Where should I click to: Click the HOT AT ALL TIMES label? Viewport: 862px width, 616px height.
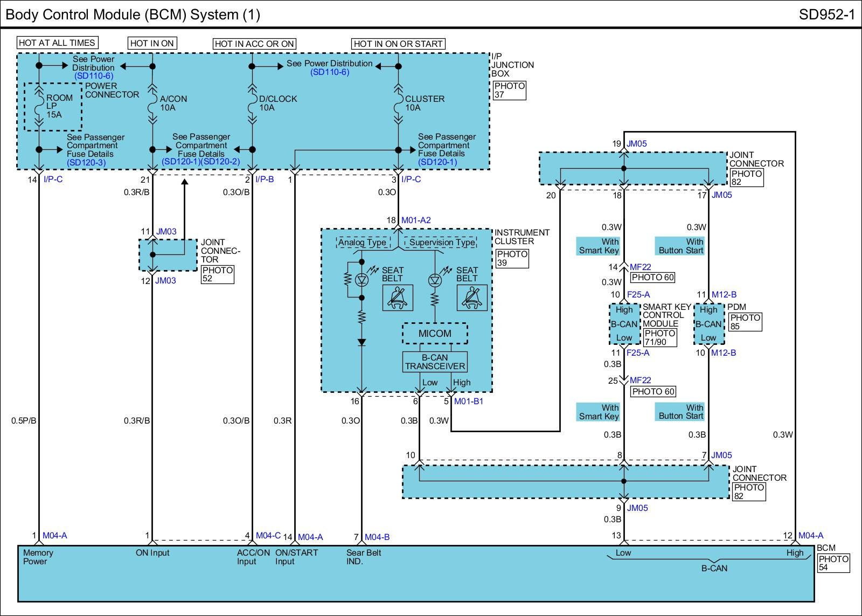pos(57,43)
